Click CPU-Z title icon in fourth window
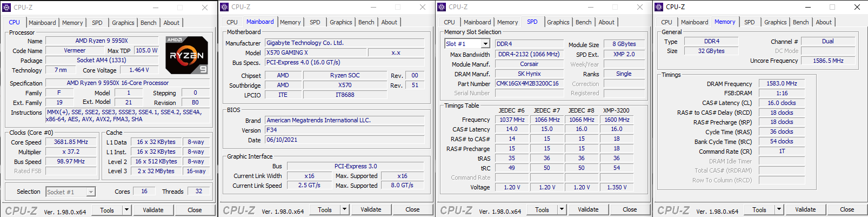 click(x=659, y=7)
